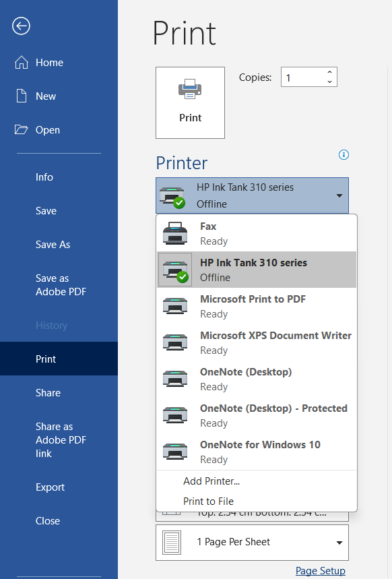This screenshot has height=579, width=392.
Task: Click the Microsoft XPS Document Writer icon
Action: (x=175, y=342)
